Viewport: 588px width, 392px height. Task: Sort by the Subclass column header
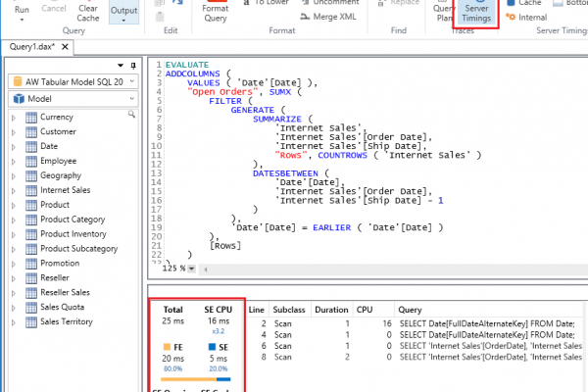[x=289, y=310]
